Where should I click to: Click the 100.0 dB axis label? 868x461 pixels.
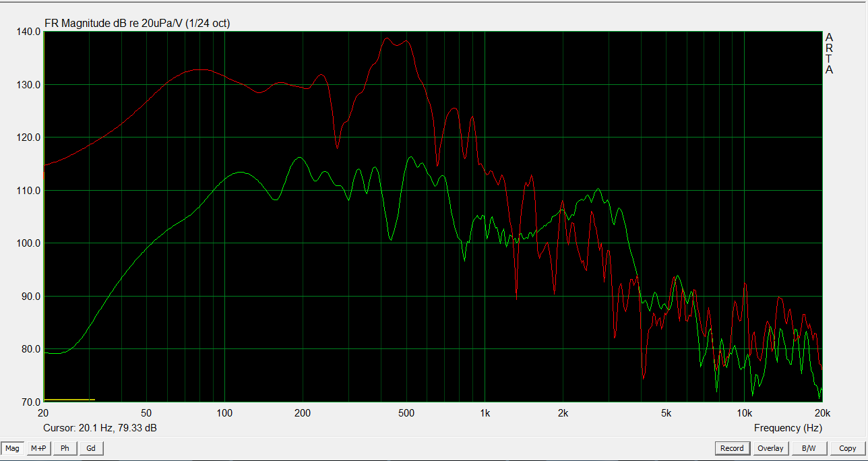(x=28, y=243)
